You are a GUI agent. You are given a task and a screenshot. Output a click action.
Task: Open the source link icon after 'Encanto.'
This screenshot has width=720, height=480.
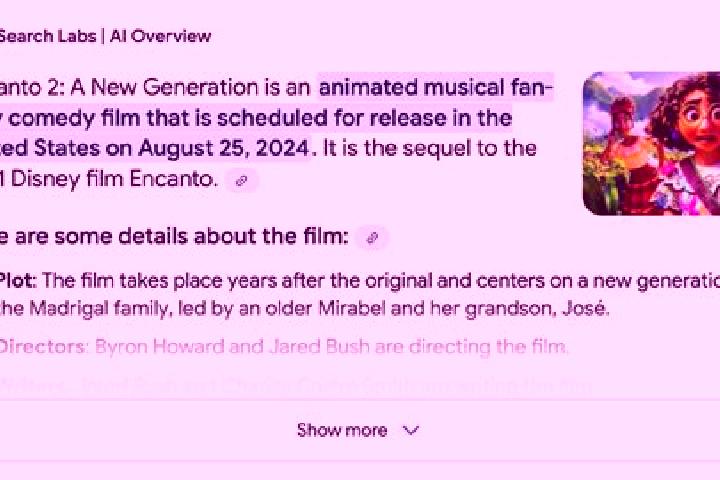tap(242, 181)
